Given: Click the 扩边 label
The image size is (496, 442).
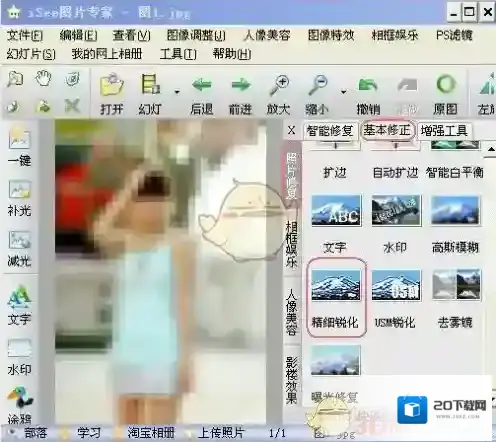Looking at the screenshot, I should tap(335, 173).
